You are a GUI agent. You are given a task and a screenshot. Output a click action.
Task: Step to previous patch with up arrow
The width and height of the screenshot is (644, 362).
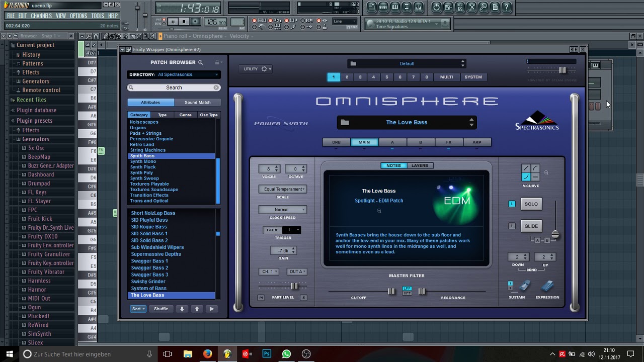tap(197, 309)
